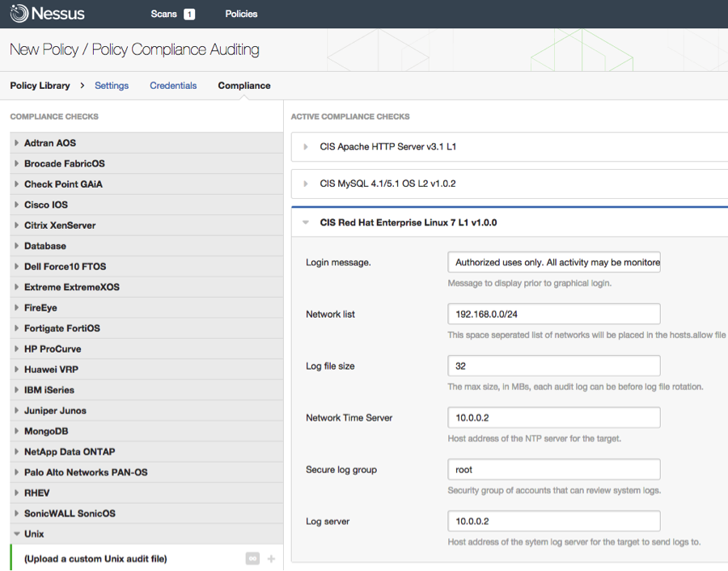Click the plus icon beside custom Unix audit
This screenshot has height=571, width=728.
coord(271,559)
